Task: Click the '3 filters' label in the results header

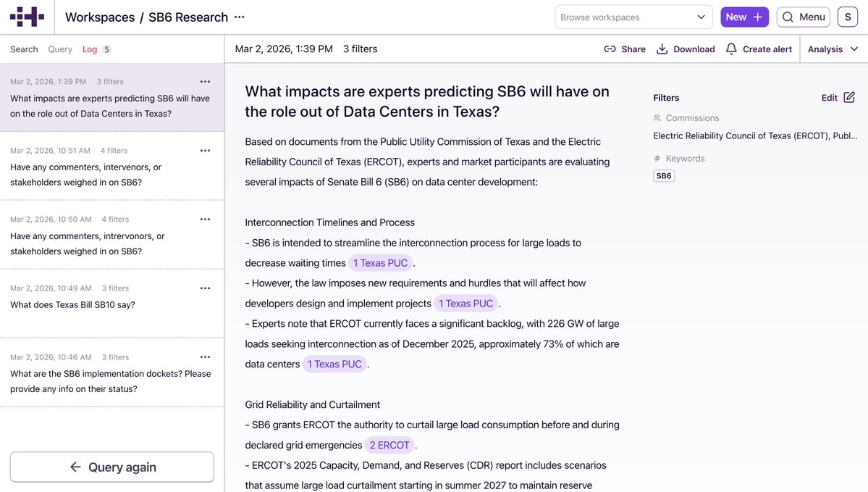Action: click(x=361, y=49)
